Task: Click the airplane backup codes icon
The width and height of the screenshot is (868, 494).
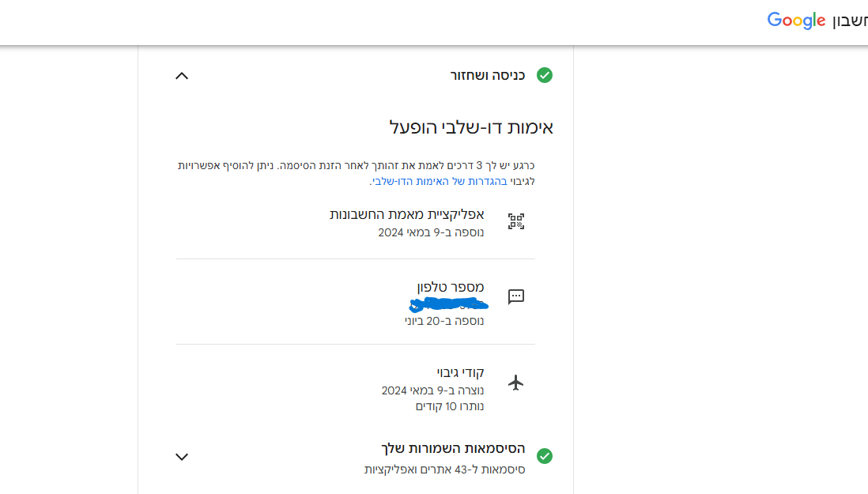Action: (516, 383)
